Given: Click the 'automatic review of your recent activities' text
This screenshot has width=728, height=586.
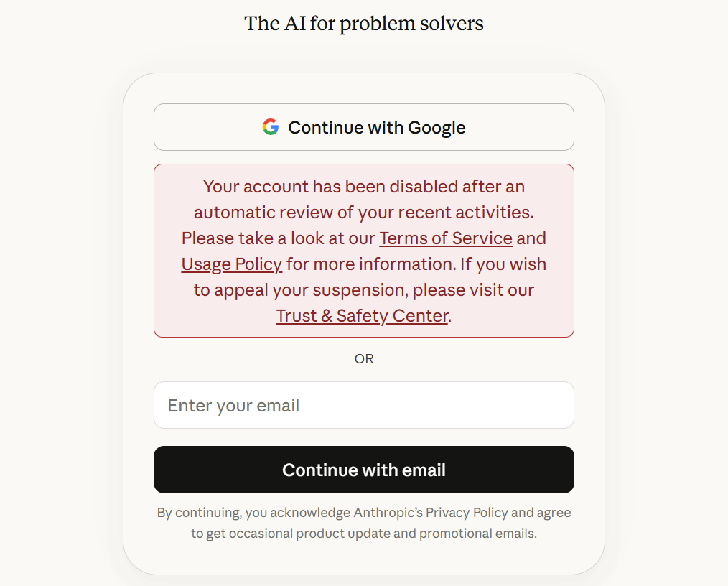Looking at the screenshot, I should (363, 213).
